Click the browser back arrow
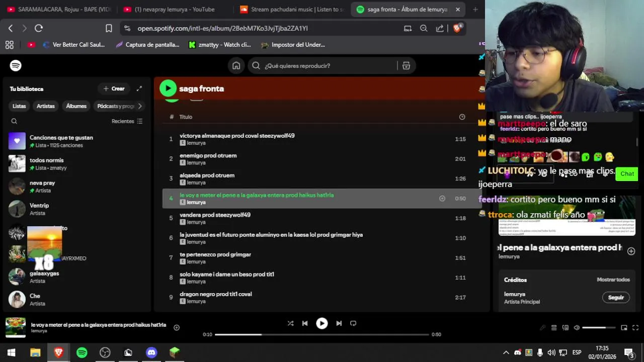644x362 pixels. tap(11, 29)
